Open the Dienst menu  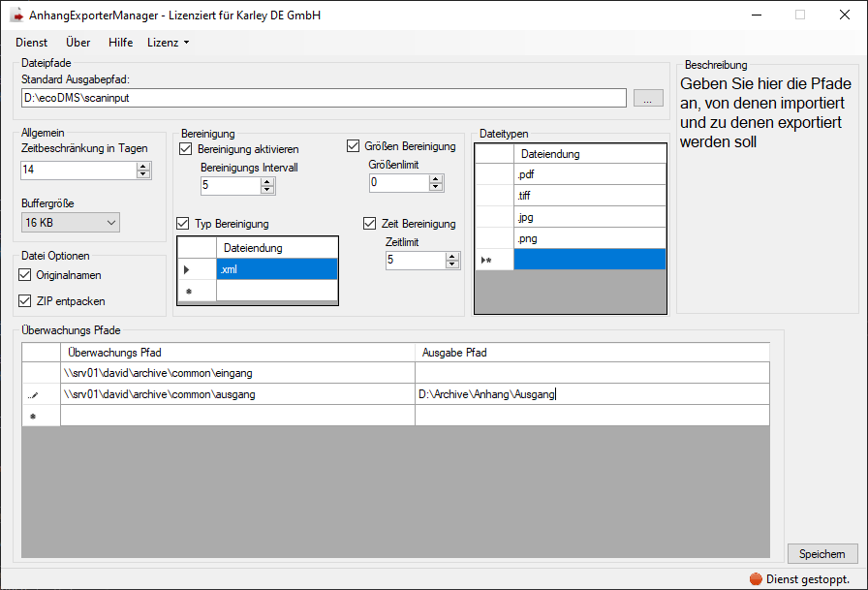31,43
